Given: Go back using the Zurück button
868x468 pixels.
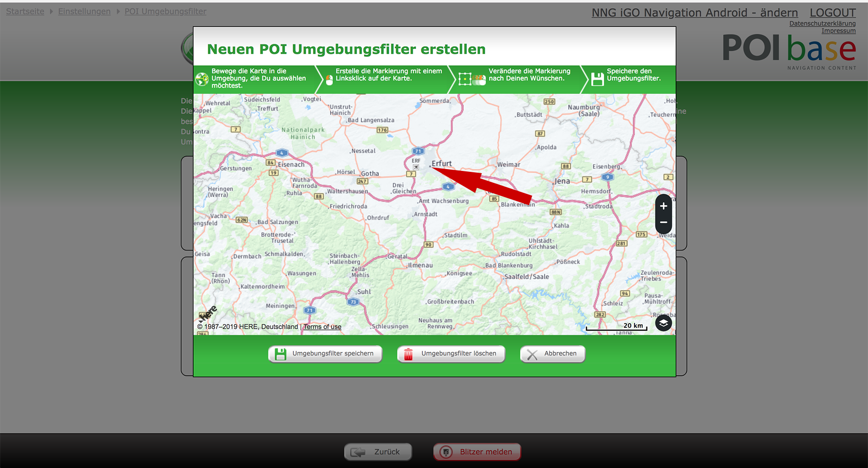Looking at the screenshot, I should 378,452.
